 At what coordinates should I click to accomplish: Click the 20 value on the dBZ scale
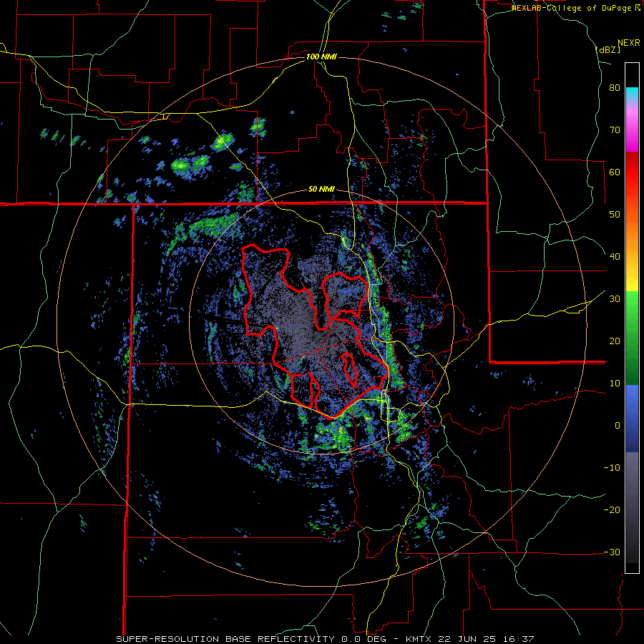pos(615,341)
